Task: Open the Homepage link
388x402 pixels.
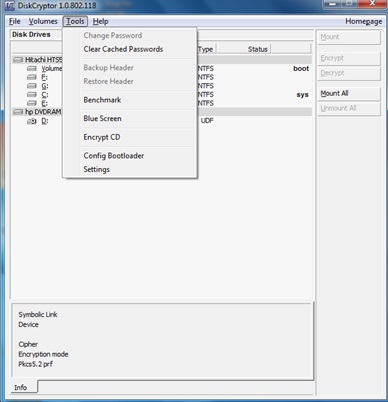Action: [363, 21]
